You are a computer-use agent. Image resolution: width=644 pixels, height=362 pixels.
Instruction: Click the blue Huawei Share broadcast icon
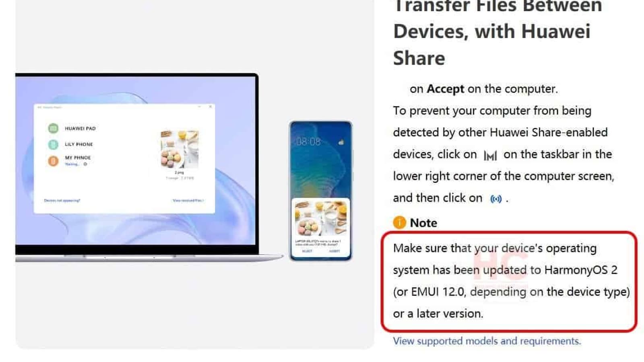[496, 199]
